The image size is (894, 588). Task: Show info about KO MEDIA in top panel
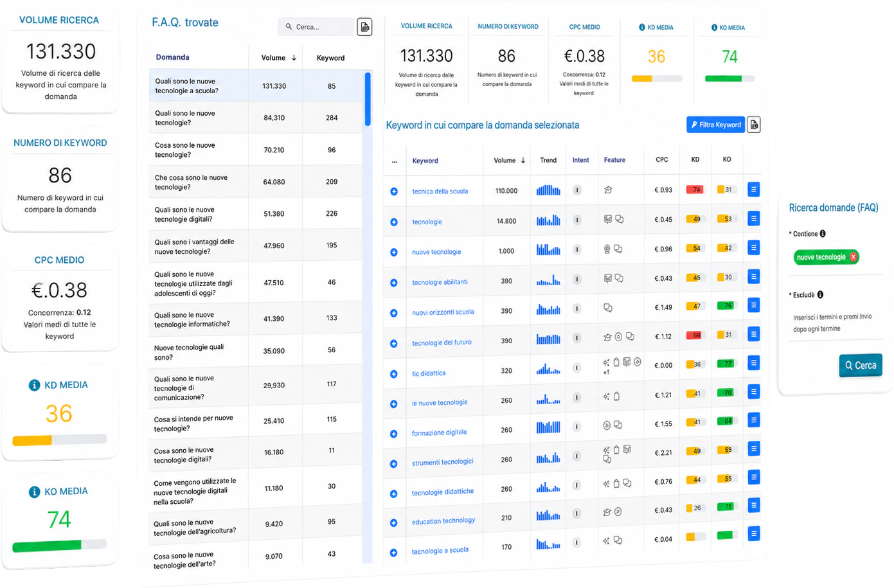click(x=714, y=28)
